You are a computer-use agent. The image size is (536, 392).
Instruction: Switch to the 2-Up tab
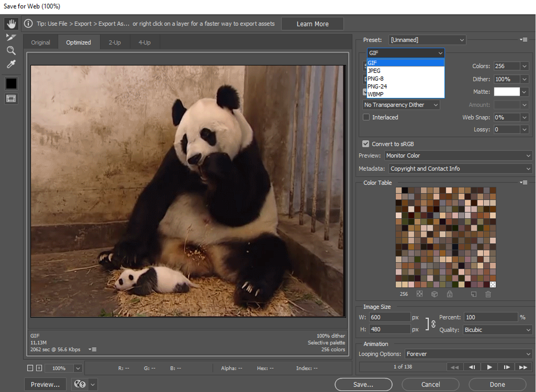click(x=115, y=42)
